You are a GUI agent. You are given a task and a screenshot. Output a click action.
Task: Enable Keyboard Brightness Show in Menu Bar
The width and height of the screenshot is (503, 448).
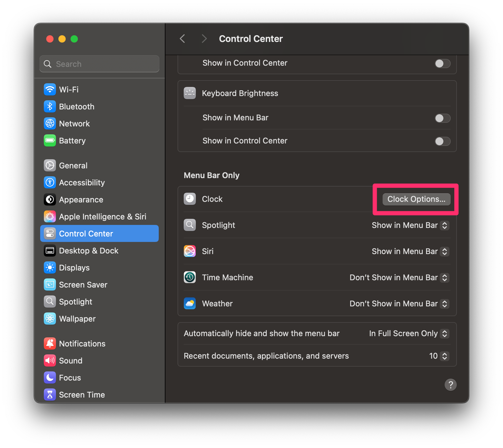[442, 118]
